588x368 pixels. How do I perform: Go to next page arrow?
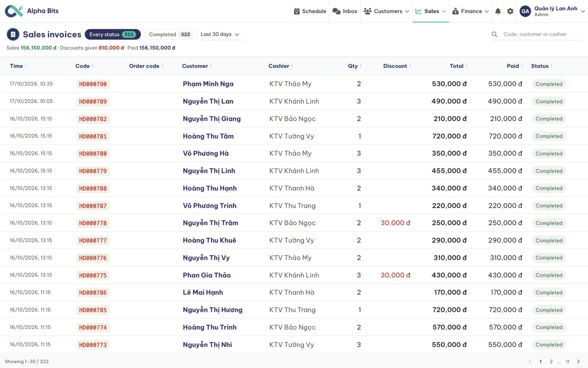click(x=578, y=361)
